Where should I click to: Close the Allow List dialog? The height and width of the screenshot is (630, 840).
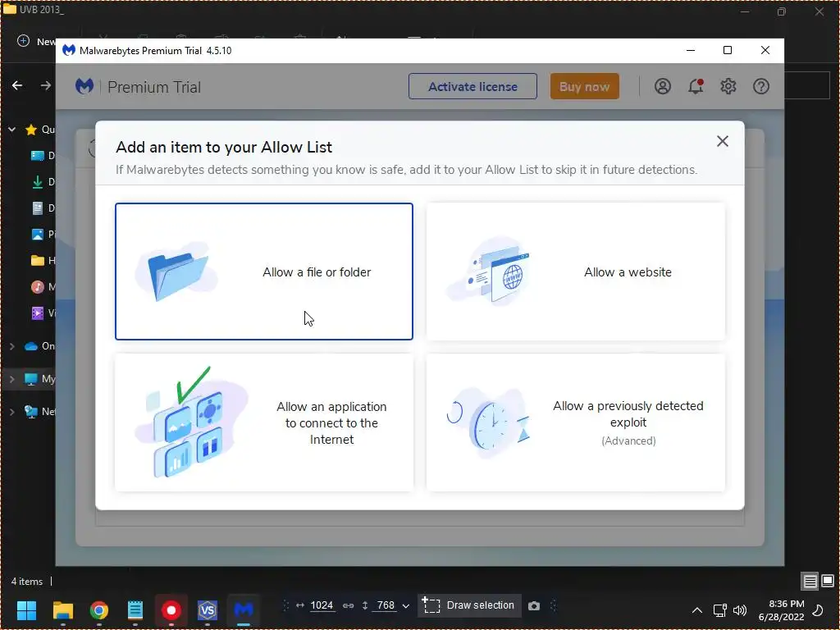click(722, 141)
